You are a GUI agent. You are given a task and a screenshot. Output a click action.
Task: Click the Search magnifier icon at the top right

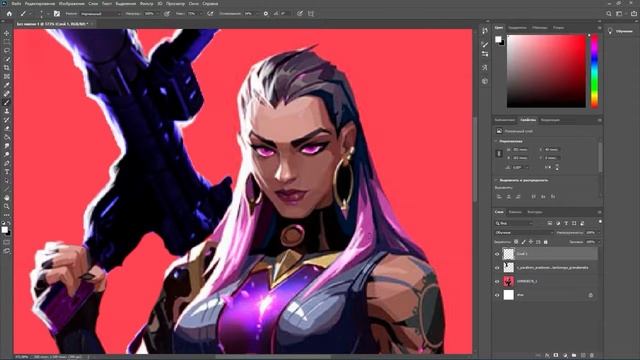coord(609,13)
